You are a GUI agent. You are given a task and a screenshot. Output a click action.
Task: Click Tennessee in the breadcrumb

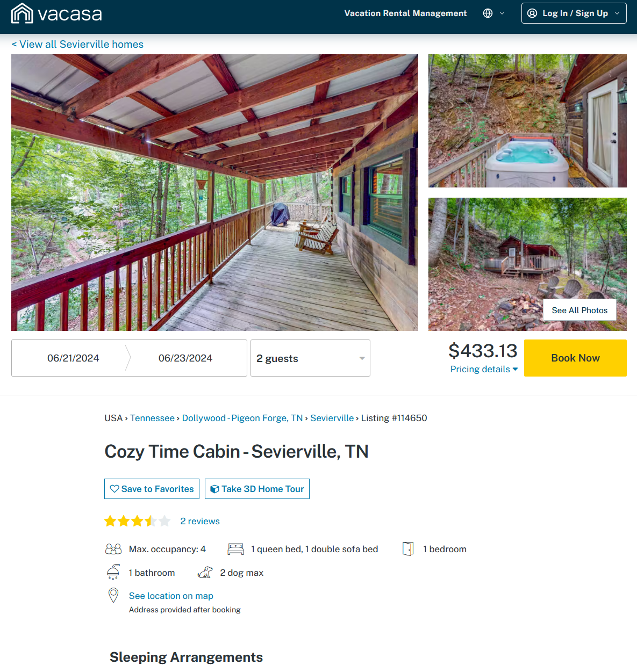pyautogui.click(x=152, y=418)
